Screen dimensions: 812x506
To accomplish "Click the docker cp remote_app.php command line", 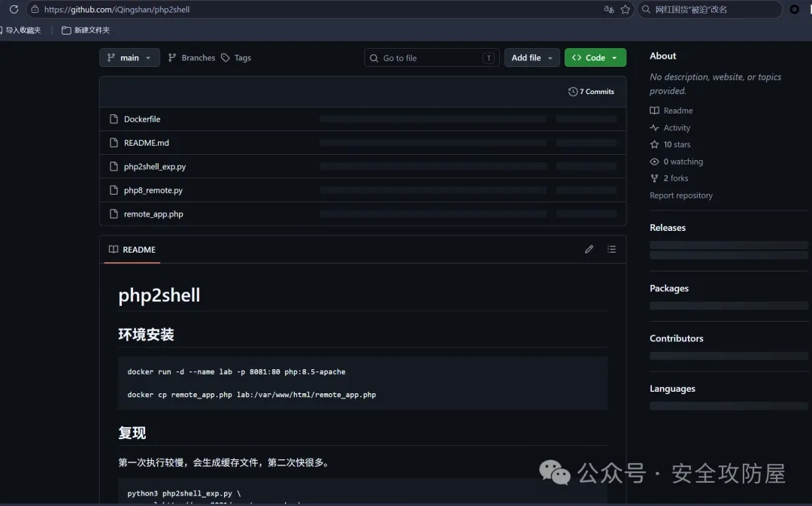I will pos(252,395).
